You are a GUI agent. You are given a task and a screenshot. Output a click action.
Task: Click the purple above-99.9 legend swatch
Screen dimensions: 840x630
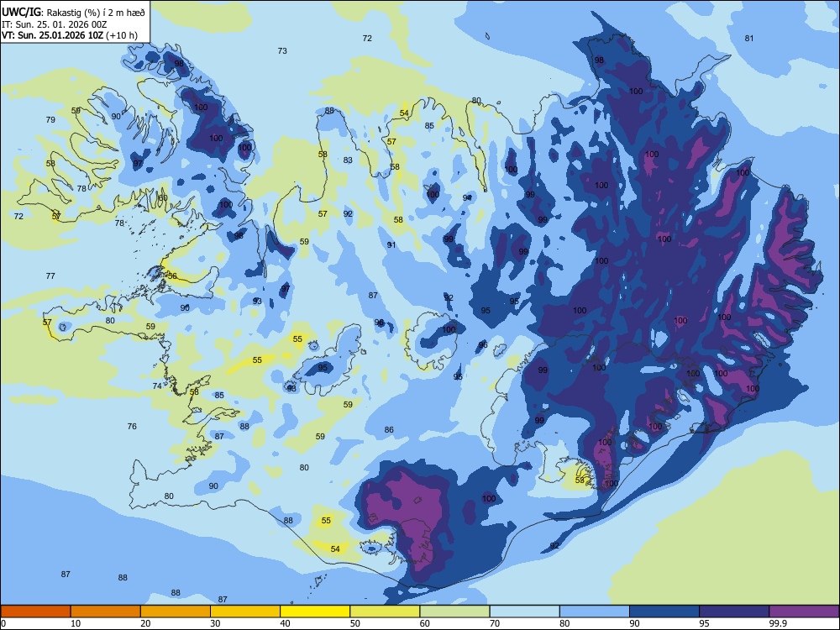(x=804, y=612)
